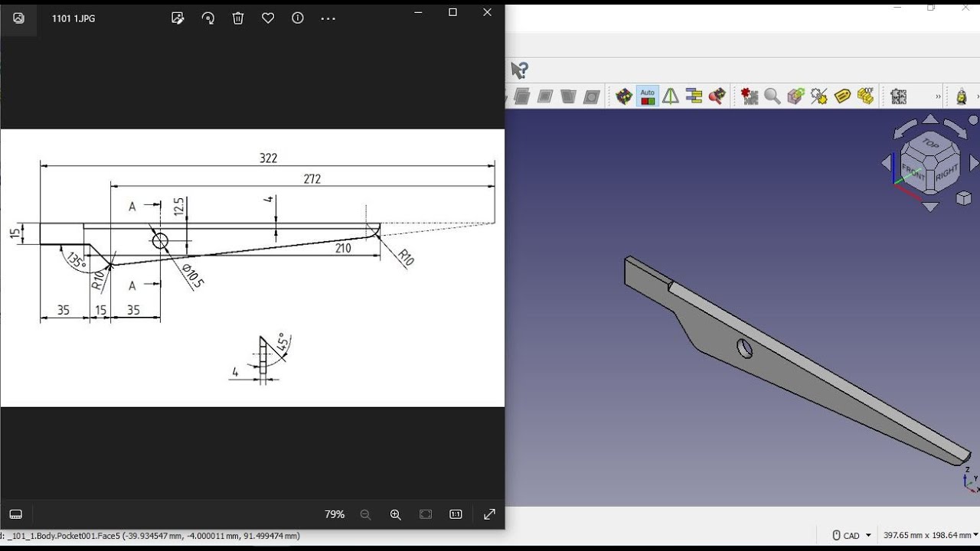Screen dimensions: 980x551
Task: Open the file info icon in Photos
Action: coord(298,18)
